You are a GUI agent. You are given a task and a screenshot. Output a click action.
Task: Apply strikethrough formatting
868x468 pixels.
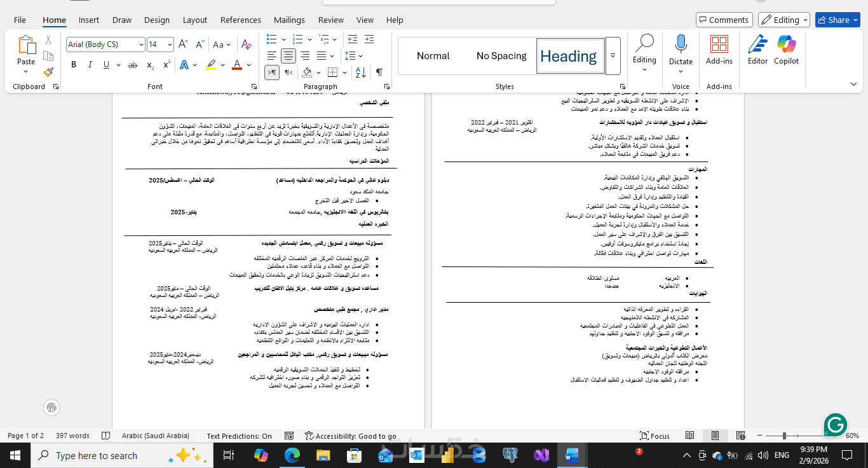(x=133, y=65)
